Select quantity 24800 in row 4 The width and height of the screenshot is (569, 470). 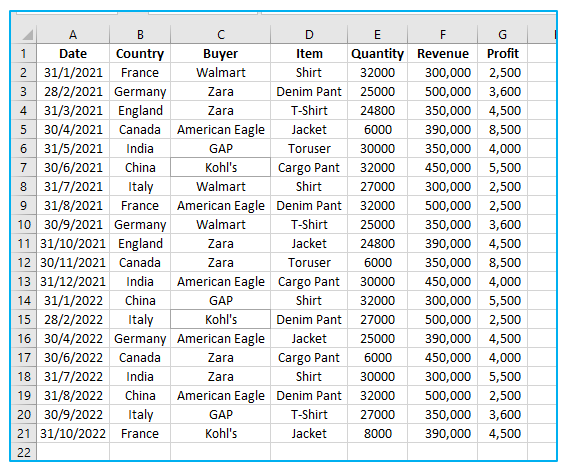coord(377,110)
